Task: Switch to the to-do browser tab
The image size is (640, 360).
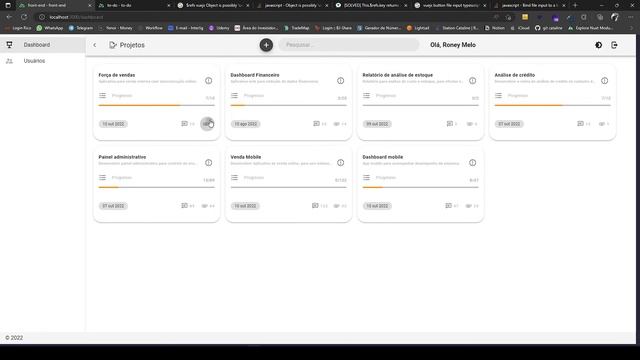Action: 134,5
